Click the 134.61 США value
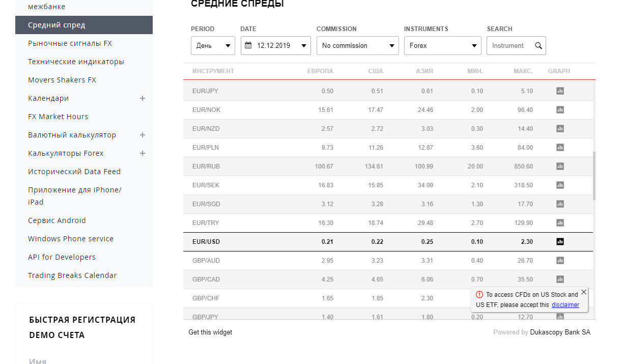The image size is (622, 364). 374,166
